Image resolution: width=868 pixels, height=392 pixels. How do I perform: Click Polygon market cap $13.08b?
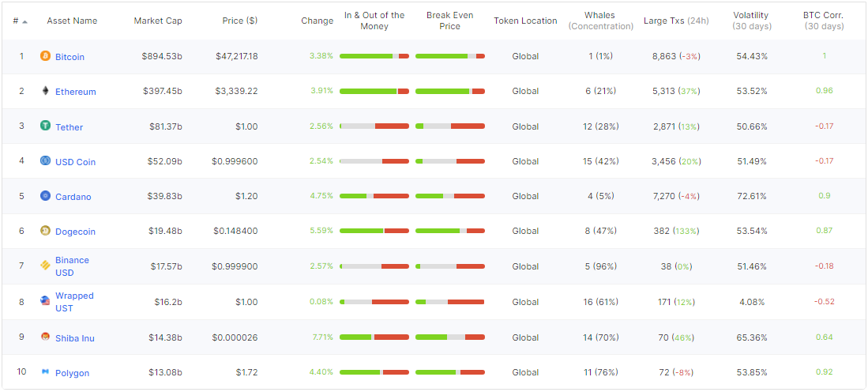point(165,372)
